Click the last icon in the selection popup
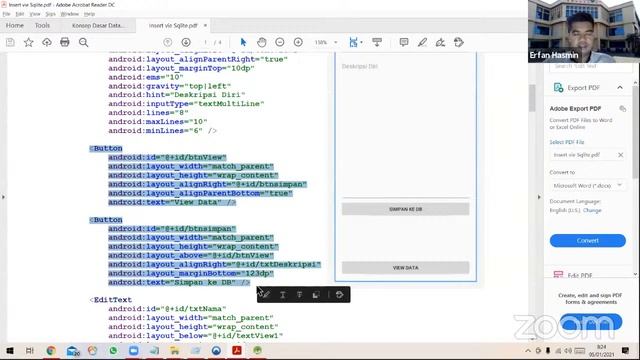Viewport: 640px width, 360px height. point(340,294)
